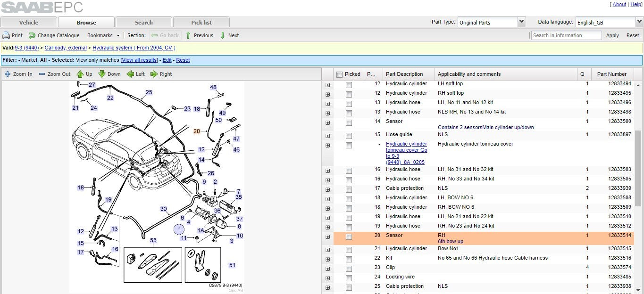Viewport: 644px width, 294px height.
Task: Select callout 47 in the diagram
Action: (236, 139)
